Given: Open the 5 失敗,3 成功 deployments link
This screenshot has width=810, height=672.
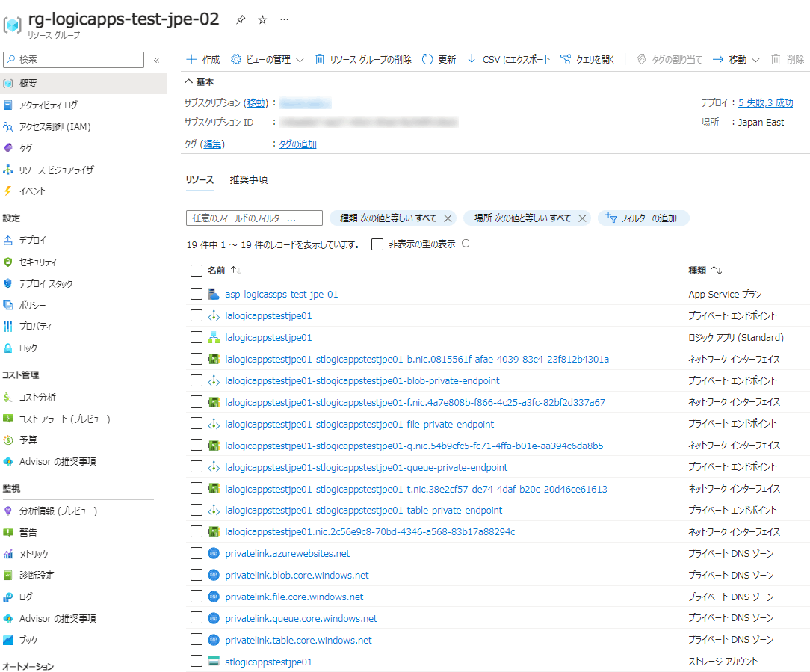Looking at the screenshot, I should tap(766, 103).
